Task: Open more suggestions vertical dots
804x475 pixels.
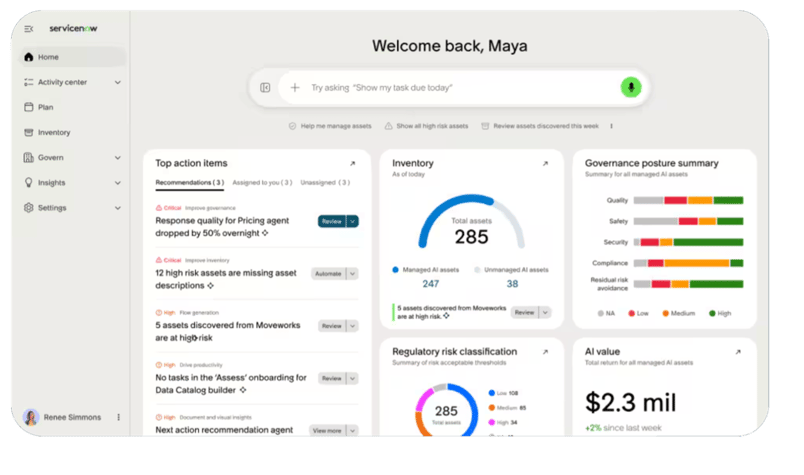Action: click(x=611, y=126)
